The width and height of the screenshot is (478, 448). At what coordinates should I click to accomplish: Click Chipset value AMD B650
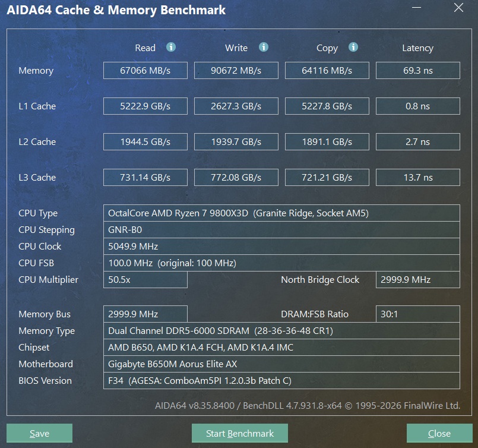click(281, 348)
